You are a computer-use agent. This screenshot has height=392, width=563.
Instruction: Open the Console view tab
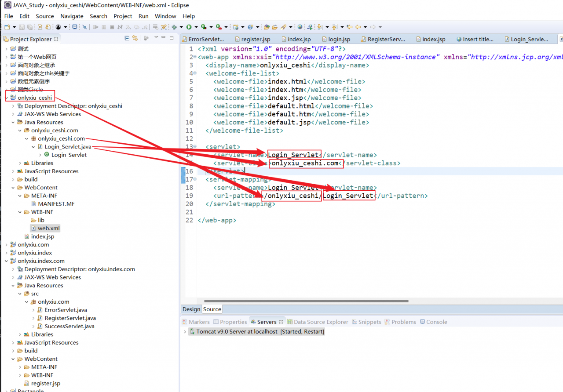(436, 322)
